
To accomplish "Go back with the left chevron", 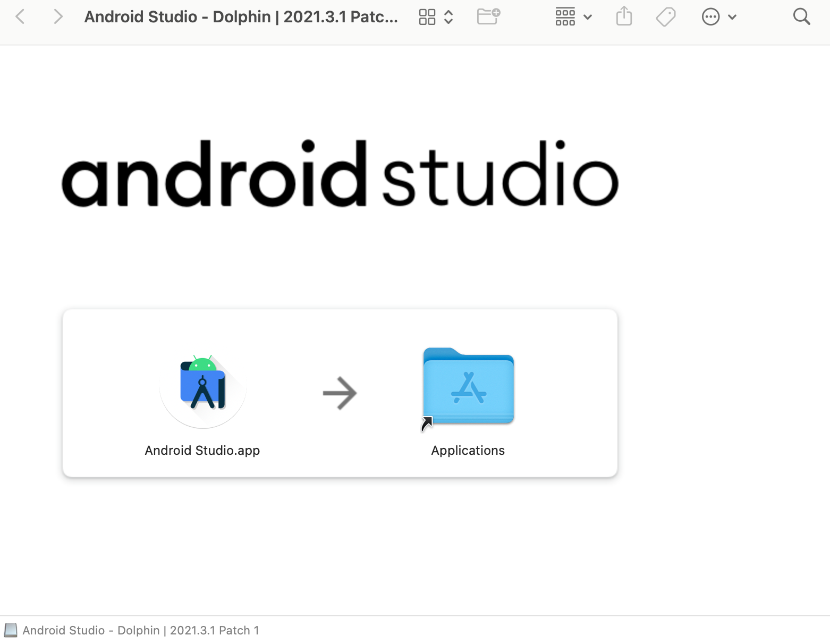I will click(x=20, y=17).
